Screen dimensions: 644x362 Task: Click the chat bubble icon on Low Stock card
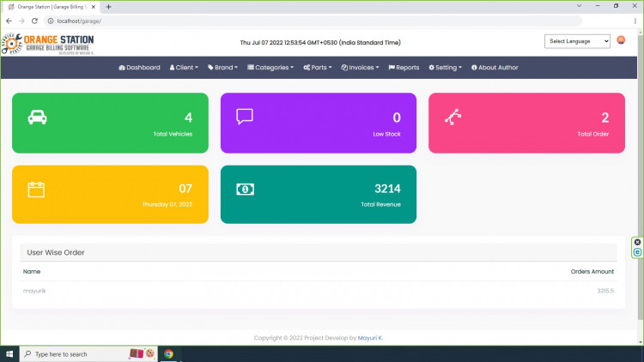coord(245,117)
